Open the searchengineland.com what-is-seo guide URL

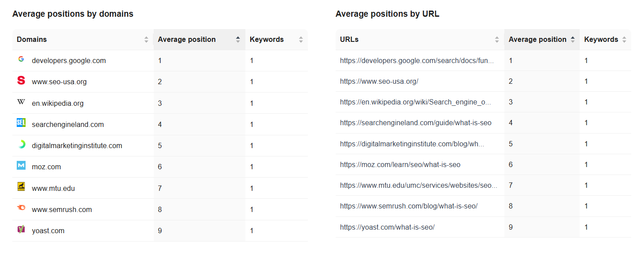coord(415,123)
